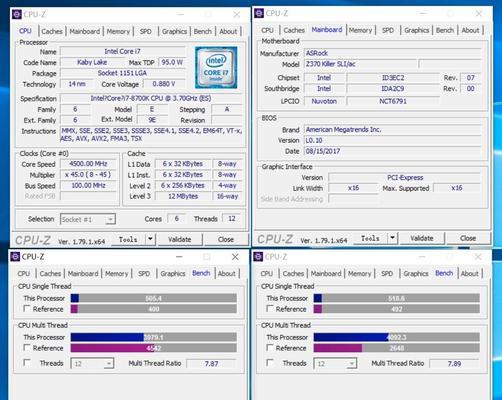Open Tools dropdown arrow in Mainboard window
Viewport: 502px width, 400px height.
[x=393, y=238]
